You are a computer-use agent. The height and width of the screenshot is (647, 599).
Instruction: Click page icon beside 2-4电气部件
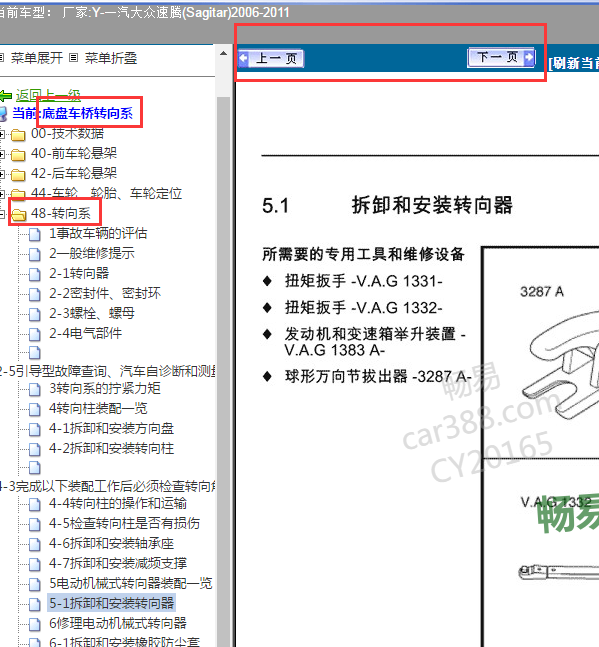[35, 334]
